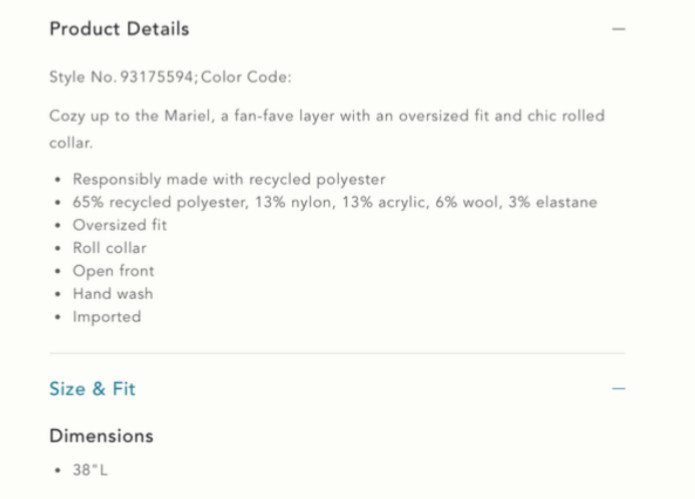Toggle the Size & Fit section heading
Screen dimensions: 695x499
[92, 389]
